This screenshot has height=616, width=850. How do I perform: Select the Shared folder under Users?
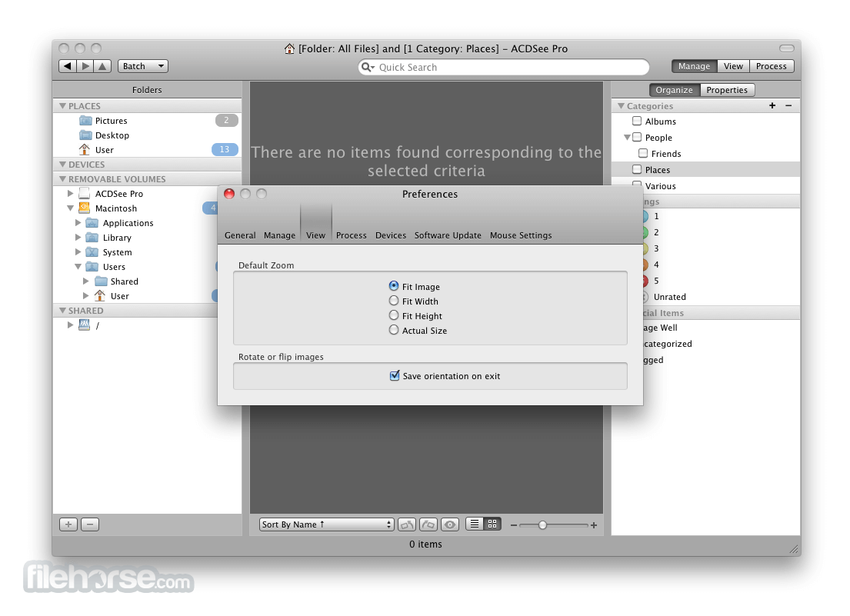124,281
